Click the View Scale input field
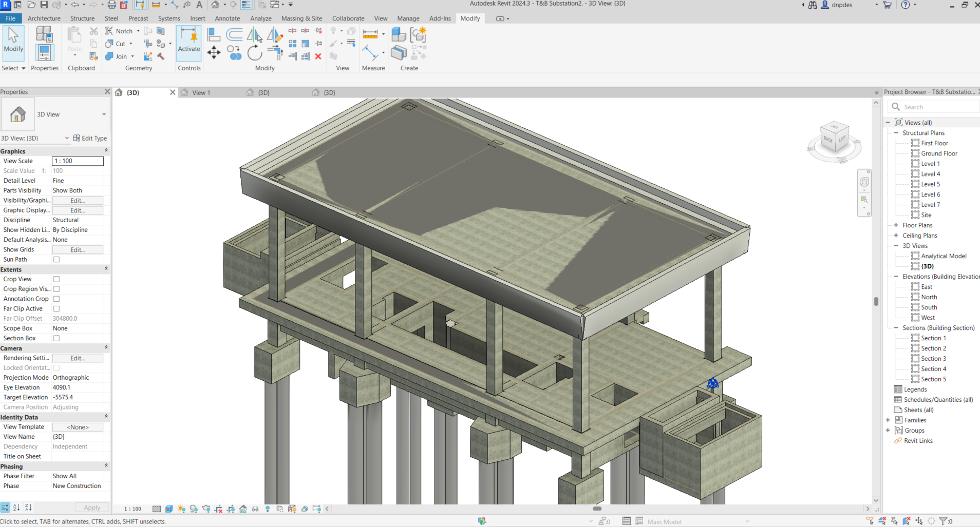980x527 pixels. click(x=78, y=161)
